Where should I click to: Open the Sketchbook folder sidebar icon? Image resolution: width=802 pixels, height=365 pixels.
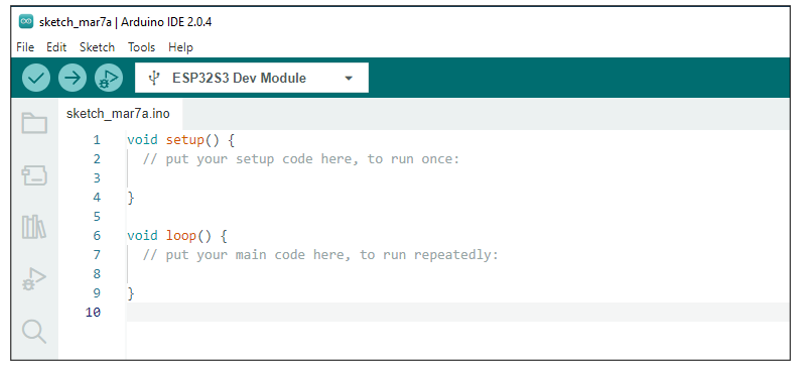point(34,123)
